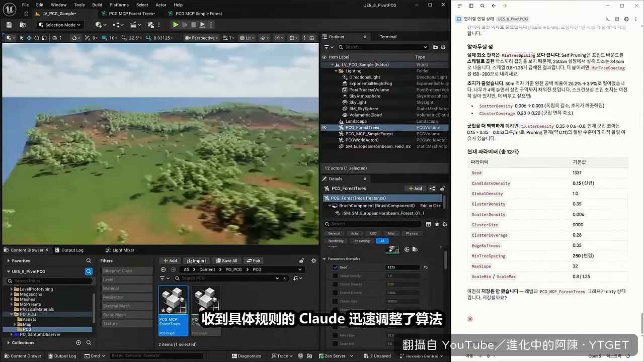This screenshot has width=644, height=362.
Task: Toggle the Static Mesh filter
Action: click(x=127, y=315)
